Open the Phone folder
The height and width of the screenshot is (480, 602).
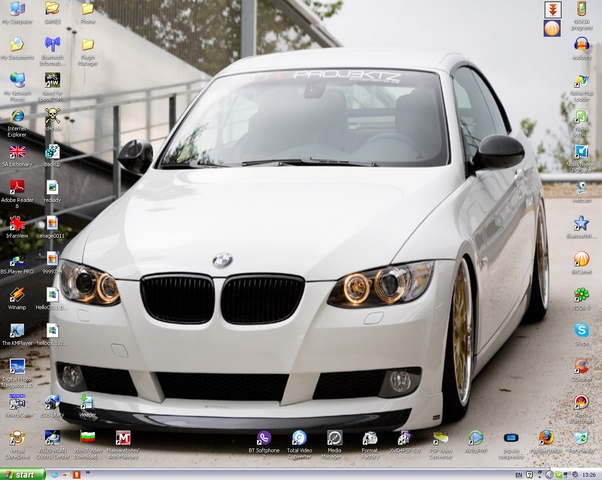click(88, 13)
